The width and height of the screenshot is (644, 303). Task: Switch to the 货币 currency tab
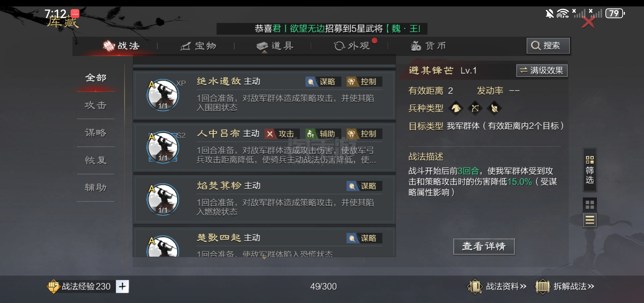tap(428, 46)
